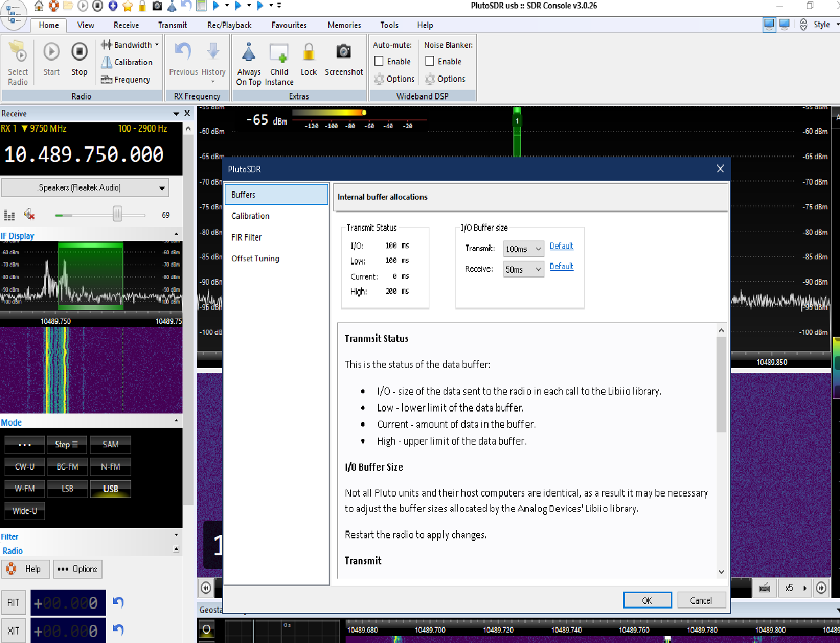Viewport: 840px width, 643px height.
Task: Take a Screenshot with camera icon
Action: pyautogui.click(x=344, y=52)
